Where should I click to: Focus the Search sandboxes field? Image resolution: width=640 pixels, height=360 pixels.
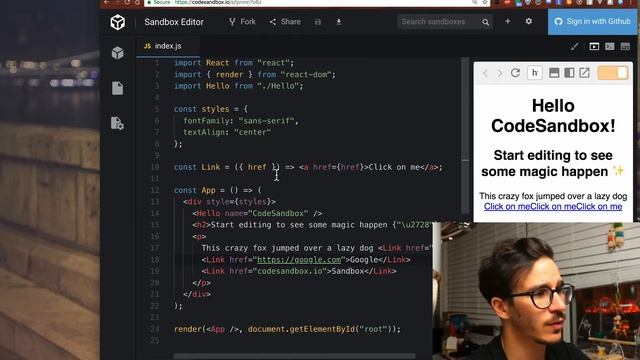[439, 22]
